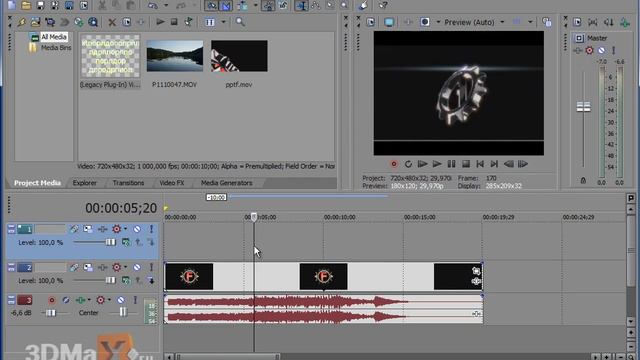Click the downmix output icon in mixer
Screen dimensions: 640x360
(x=593, y=22)
